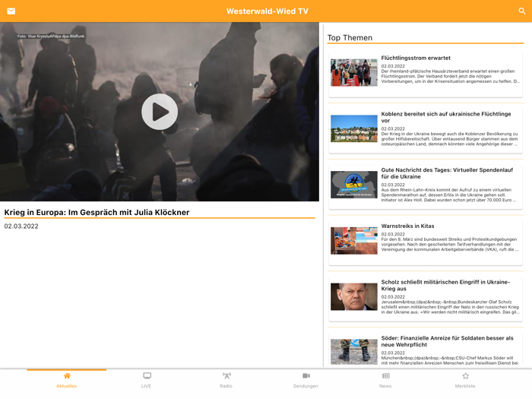Click the date 02.03.2022 below main headline
The image size is (532, 399).
click(x=21, y=226)
